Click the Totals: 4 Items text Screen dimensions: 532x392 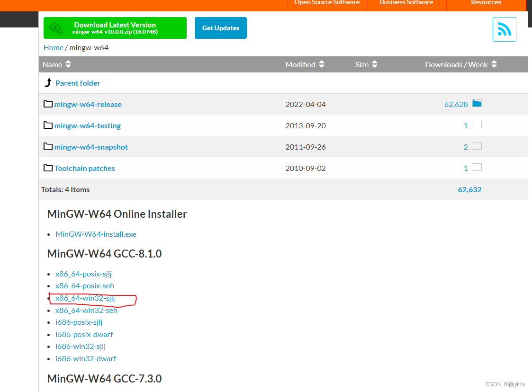[x=65, y=189]
